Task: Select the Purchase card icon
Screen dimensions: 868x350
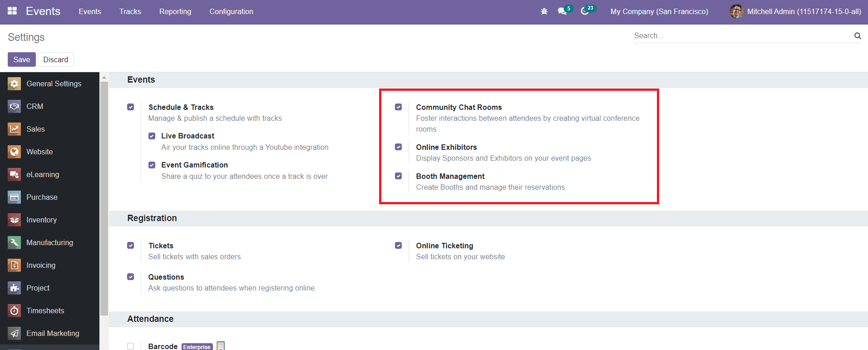Action: pos(14,197)
